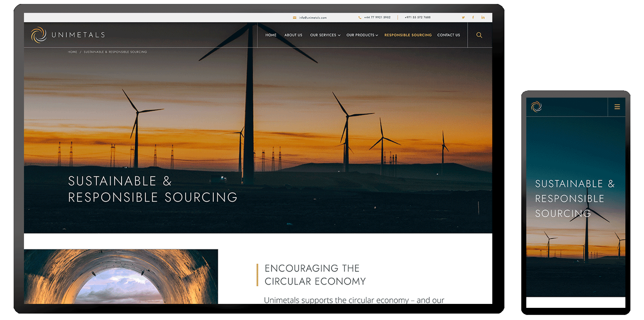Click the Unimetals swirl logo in desktop header
644x320 pixels.
[x=39, y=35]
